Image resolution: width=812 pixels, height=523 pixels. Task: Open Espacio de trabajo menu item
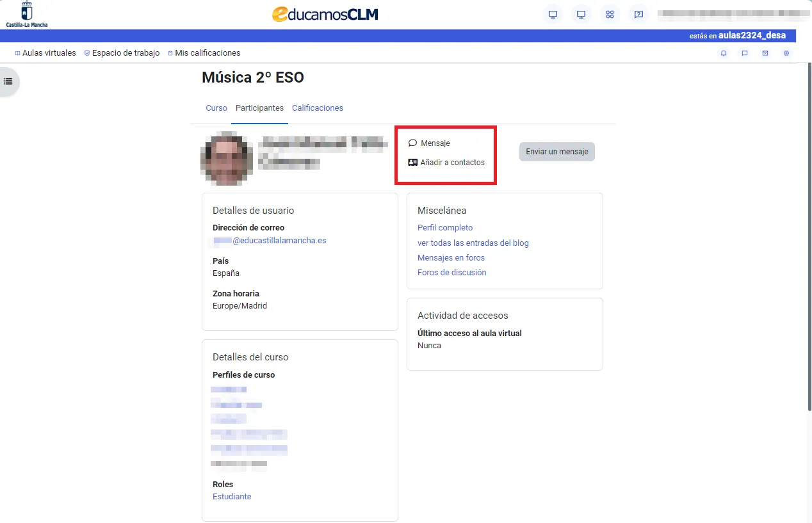coord(122,53)
